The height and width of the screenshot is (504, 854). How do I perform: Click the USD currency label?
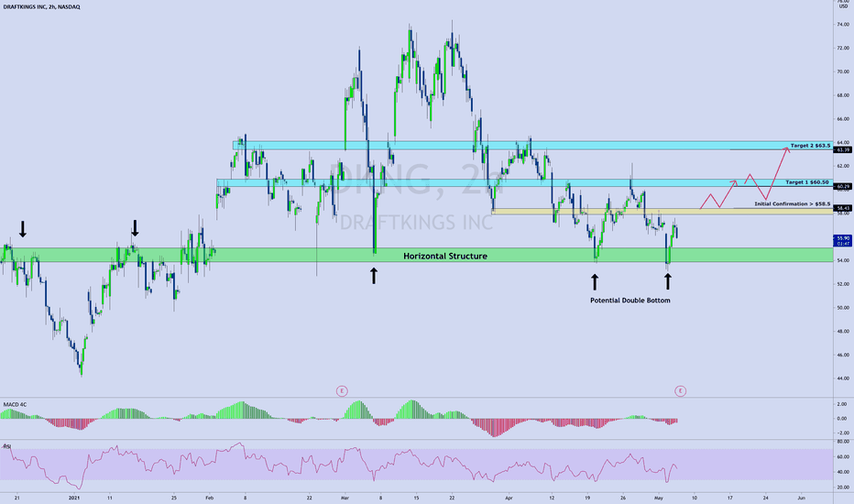click(843, 6)
